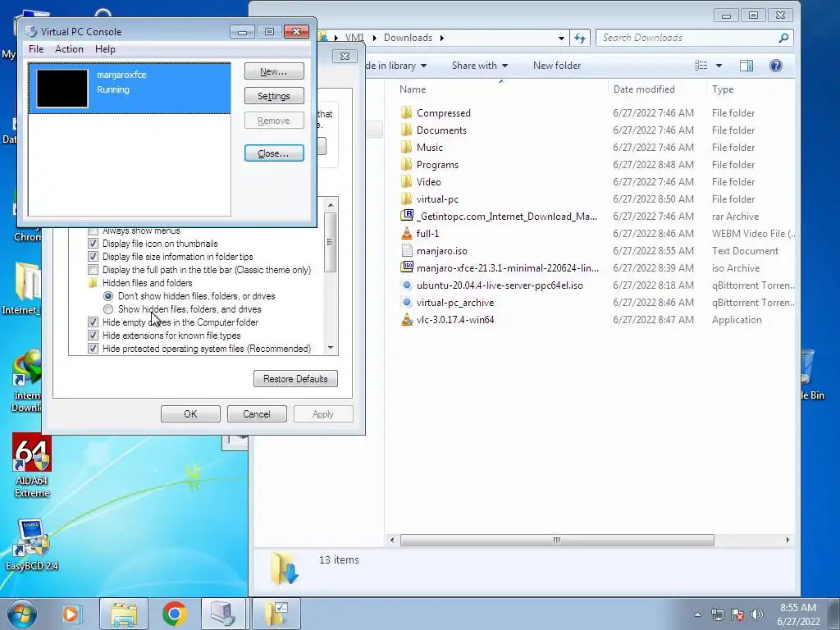Open the view options dropdown arrow
Screen dimensions: 840x630
pyautogui.click(x=719, y=66)
